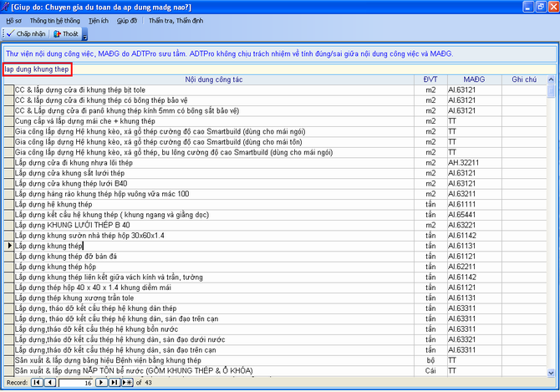Click the Chấp nhận checkmark button
This screenshot has height=392, width=560.
click(25, 33)
